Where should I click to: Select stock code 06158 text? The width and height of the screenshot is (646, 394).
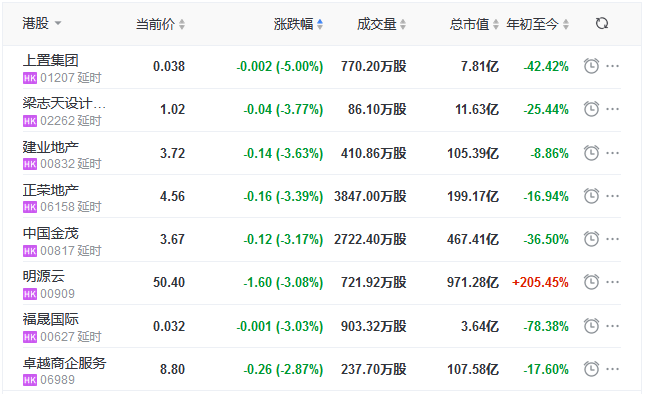(57, 207)
